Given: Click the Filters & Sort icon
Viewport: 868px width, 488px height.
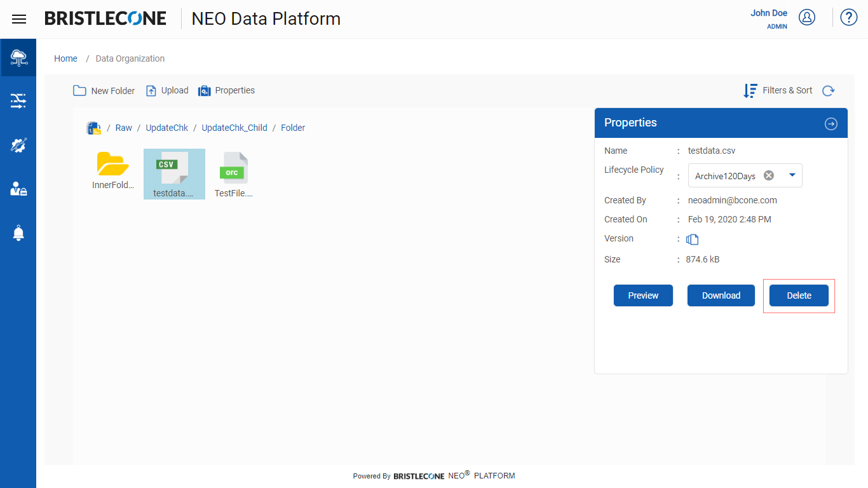Looking at the screenshot, I should tap(750, 91).
